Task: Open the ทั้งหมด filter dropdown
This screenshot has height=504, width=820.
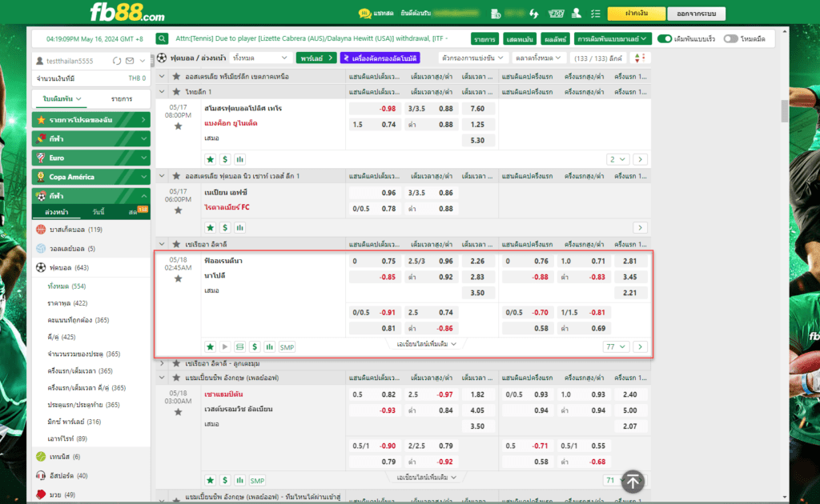Action: coord(260,58)
